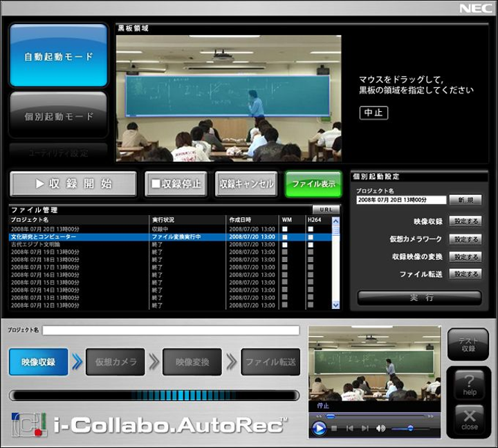The image size is (498, 448).
Task: Click ファイル変換実行中 status cell
Action: (176, 237)
